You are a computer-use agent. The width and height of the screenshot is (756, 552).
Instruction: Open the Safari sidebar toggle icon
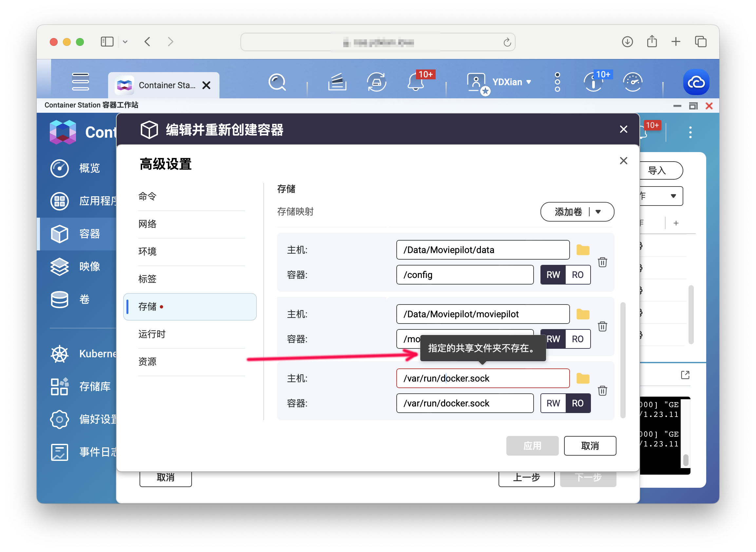pyautogui.click(x=107, y=41)
